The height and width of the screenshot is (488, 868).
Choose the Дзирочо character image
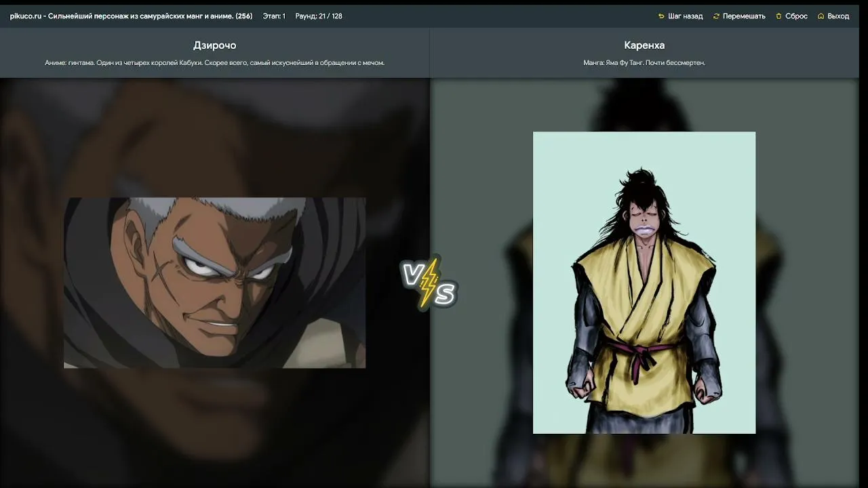(214, 283)
